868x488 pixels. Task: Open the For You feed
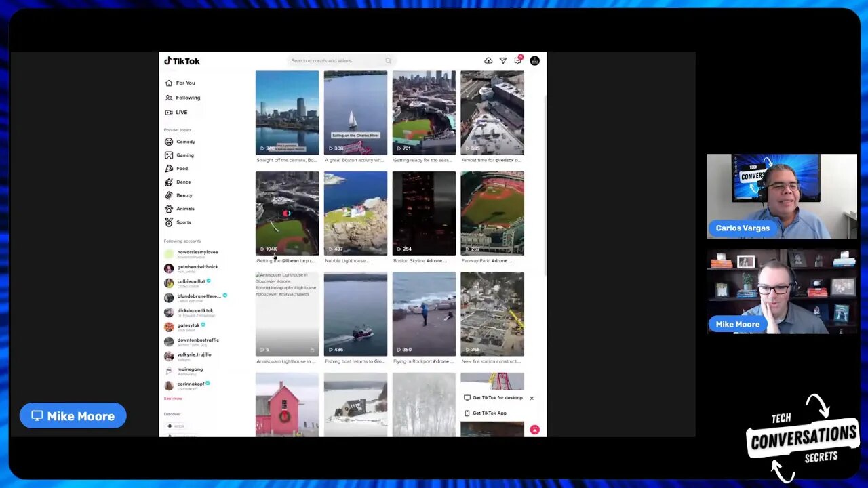tap(180, 83)
